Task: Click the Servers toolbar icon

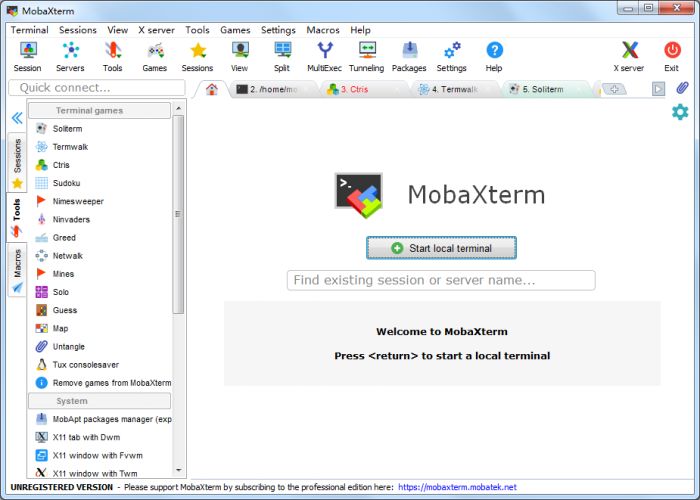Action: point(70,57)
